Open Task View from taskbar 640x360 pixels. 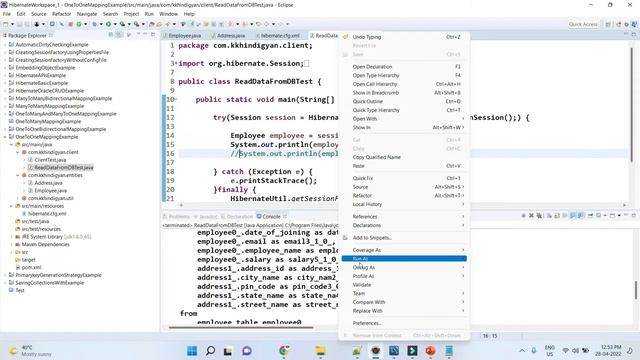click(228, 351)
